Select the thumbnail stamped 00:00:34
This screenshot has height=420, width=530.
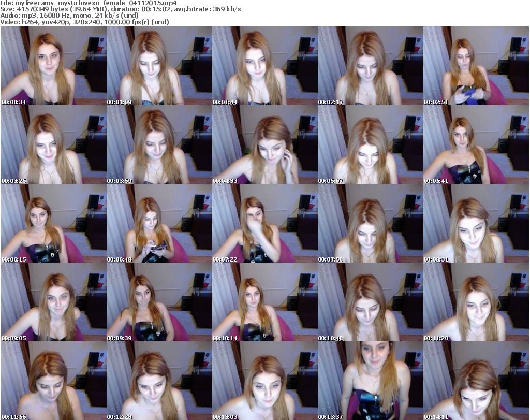pos(54,66)
